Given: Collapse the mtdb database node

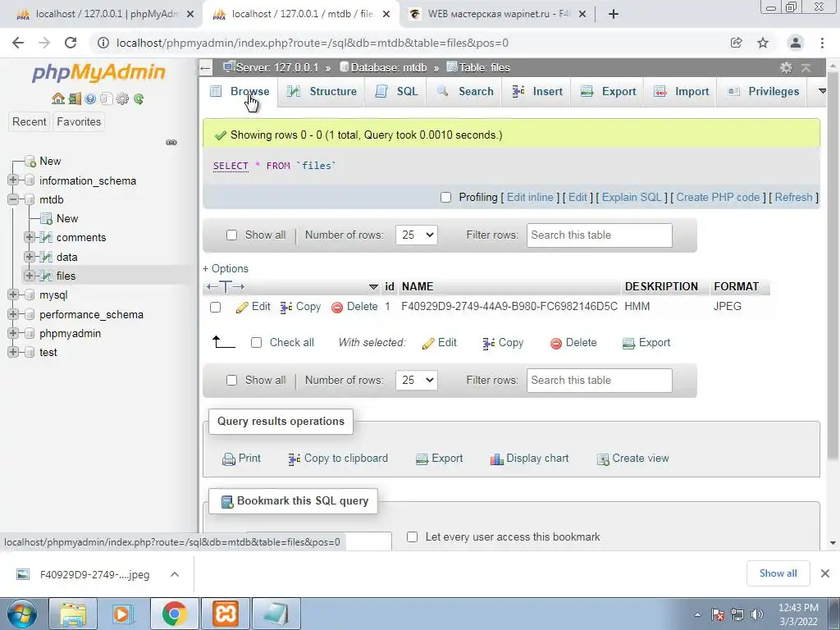Looking at the screenshot, I should tap(13, 199).
